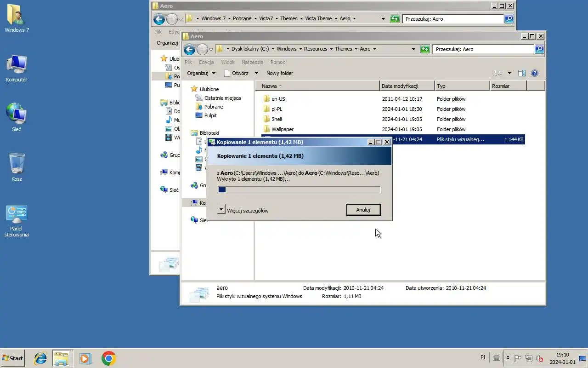Show hidden tray icons arrow

tap(508, 358)
